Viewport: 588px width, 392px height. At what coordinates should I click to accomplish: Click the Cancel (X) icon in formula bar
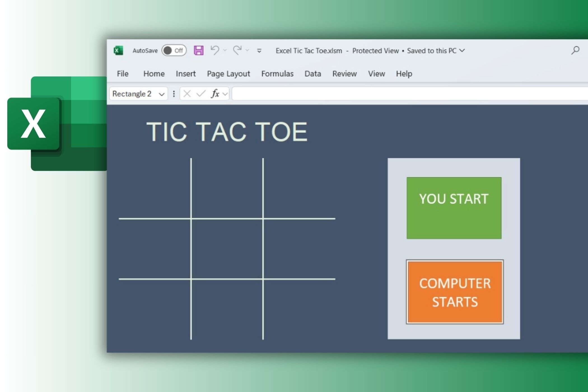click(x=187, y=94)
